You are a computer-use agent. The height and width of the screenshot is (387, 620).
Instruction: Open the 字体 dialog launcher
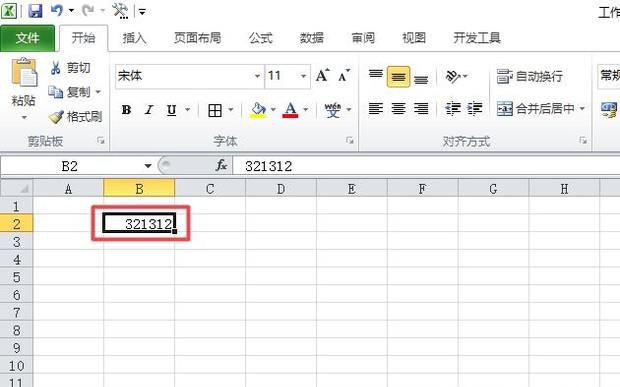[350, 140]
